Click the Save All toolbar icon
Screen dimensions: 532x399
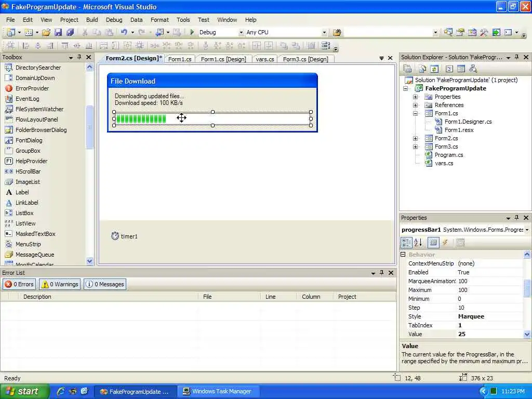(70, 32)
